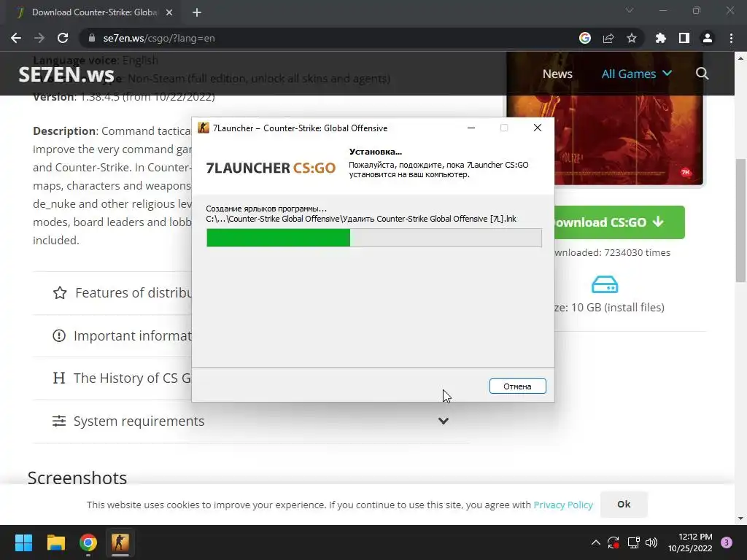This screenshot has width=747, height=560.
Task: Click Screenshots section heading
Action: [x=77, y=478]
